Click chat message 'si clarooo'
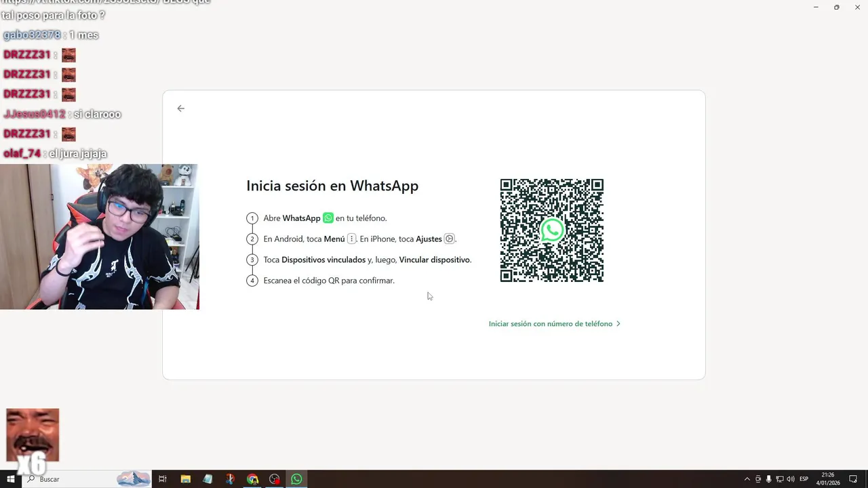The height and width of the screenshot is (488, 868). point(97,114)
